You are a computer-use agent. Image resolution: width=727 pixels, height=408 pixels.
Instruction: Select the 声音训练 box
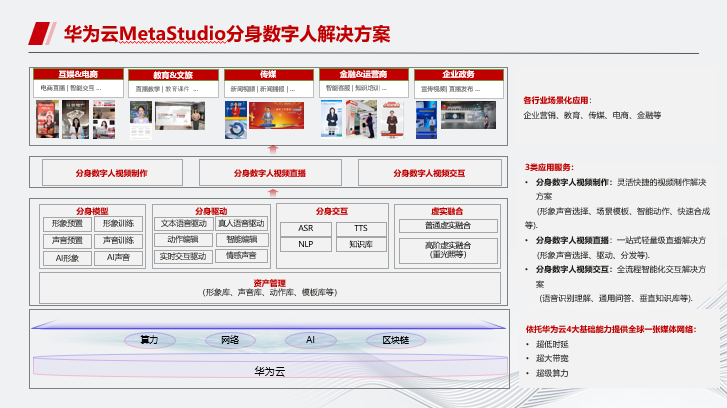click(x=118, y=241)
